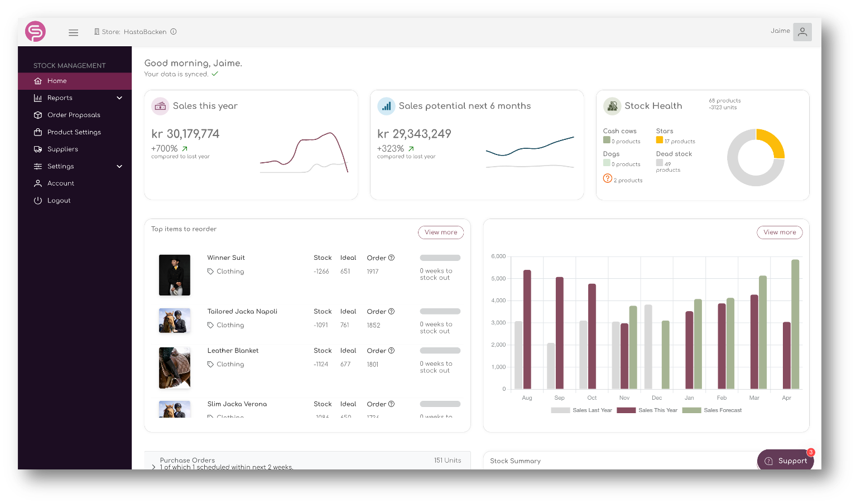This screenshot has height=504, width=856.
Task: Open the store info tooltip icon
Action: [174, 32]
